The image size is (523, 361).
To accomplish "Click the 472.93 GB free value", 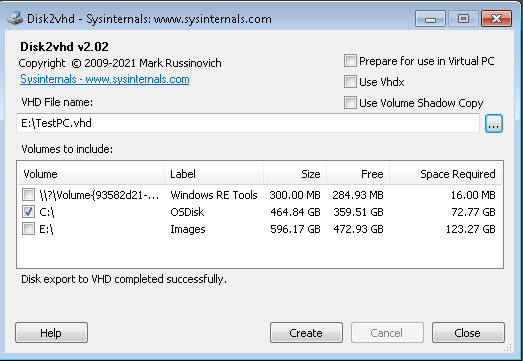I will point(358,229).
